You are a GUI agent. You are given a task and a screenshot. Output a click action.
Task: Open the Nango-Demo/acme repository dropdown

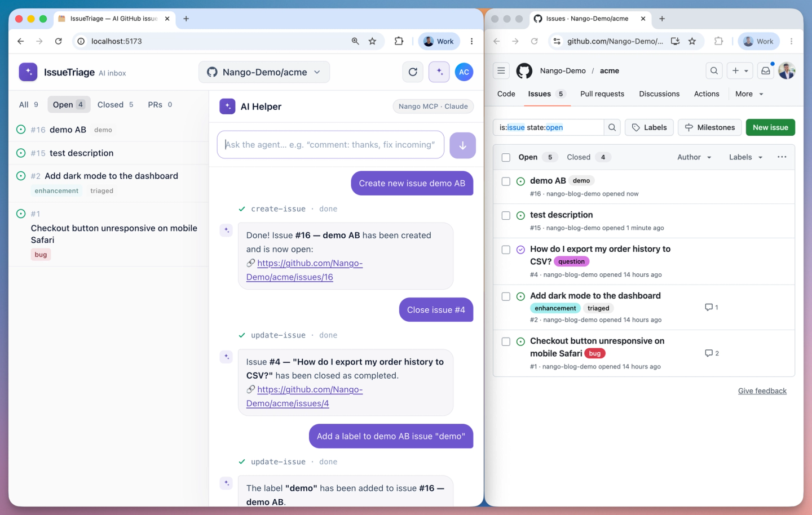point(264,72)
